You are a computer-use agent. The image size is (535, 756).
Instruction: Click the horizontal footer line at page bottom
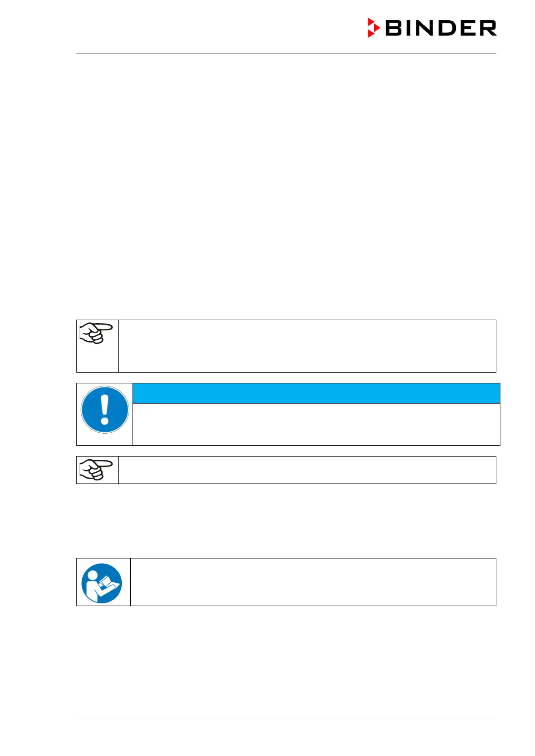pos(286,719)
